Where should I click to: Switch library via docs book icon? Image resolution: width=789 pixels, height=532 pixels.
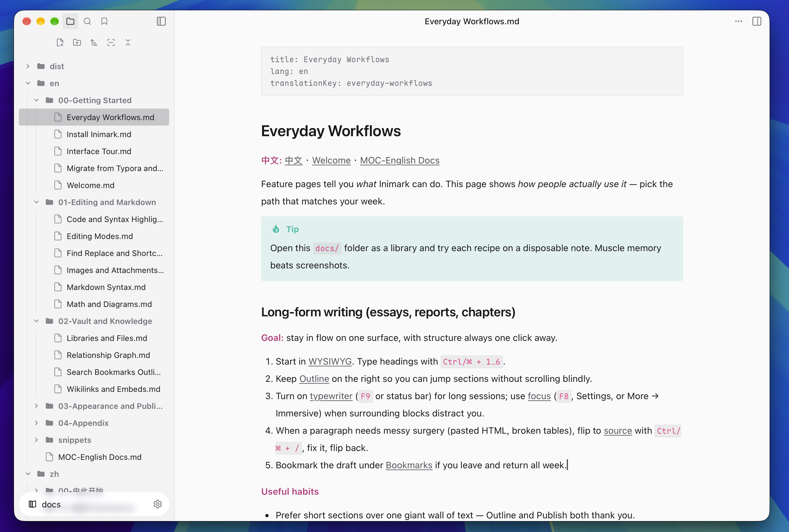32,504
